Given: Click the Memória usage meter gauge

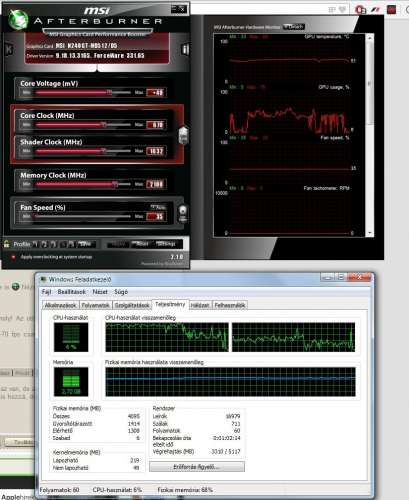Looking at the screenshot, I should [71, 382].
